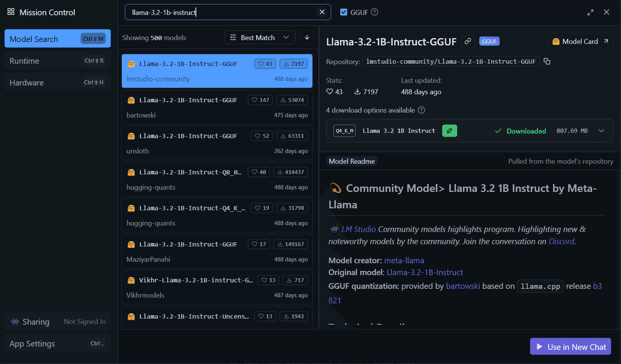Open App Settings
621x364 pixels.
(x=57, y=344)
